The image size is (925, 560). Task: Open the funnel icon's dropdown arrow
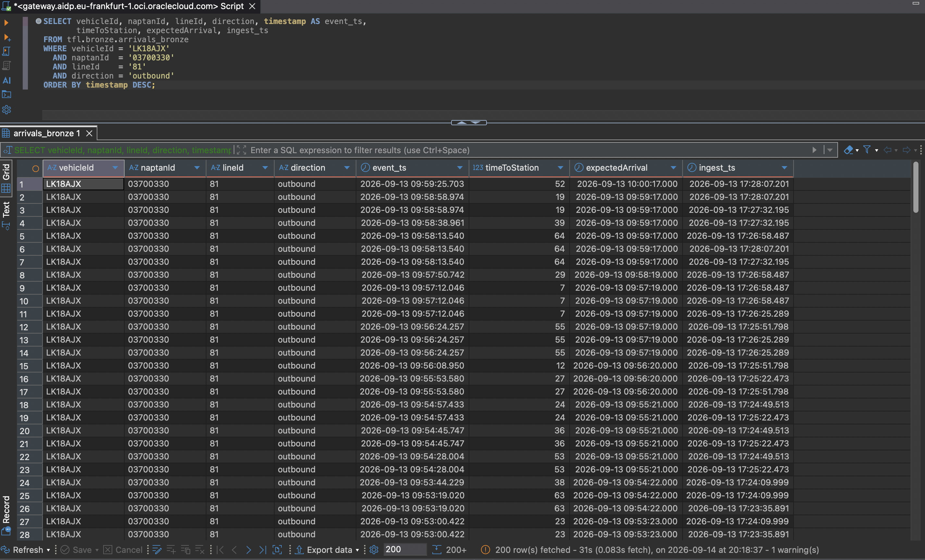[x=877, y=151]
